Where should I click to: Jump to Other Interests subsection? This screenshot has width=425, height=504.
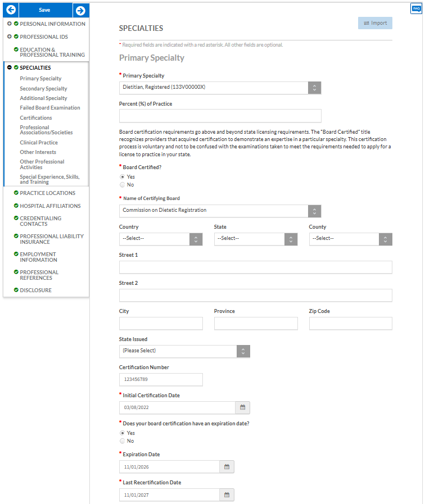tap(38, 152)
